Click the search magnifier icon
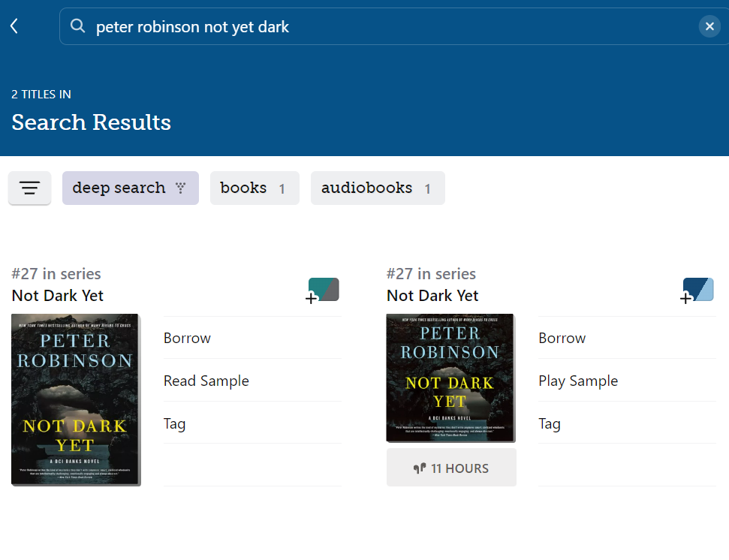 (x=77, y=26)
